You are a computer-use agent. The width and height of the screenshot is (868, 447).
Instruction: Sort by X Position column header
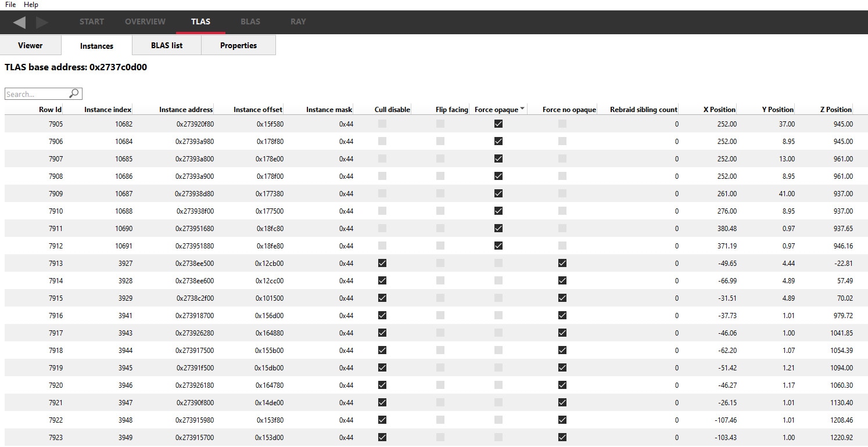click(x=719, y=109)
